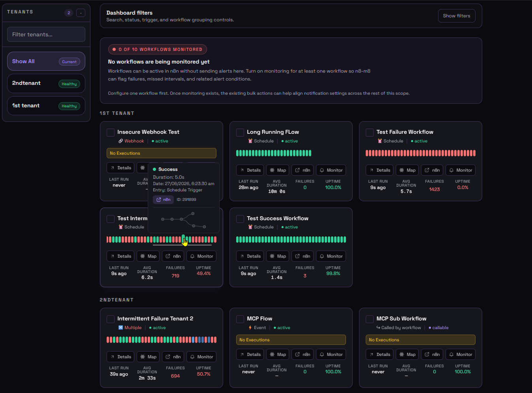This screenshot has width=532, height=393.
Task: Click the Long Running FLow execution history bar
Action: (274, 153)
